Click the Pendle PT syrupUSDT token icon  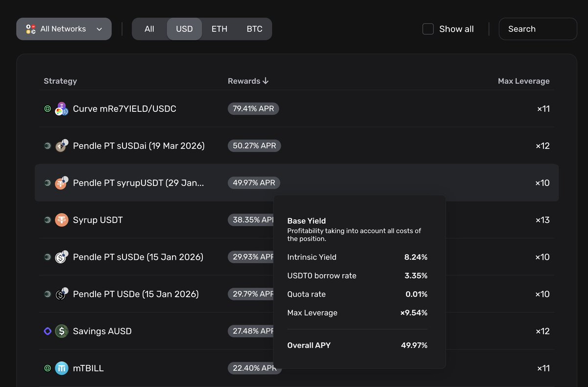[61, 183]
